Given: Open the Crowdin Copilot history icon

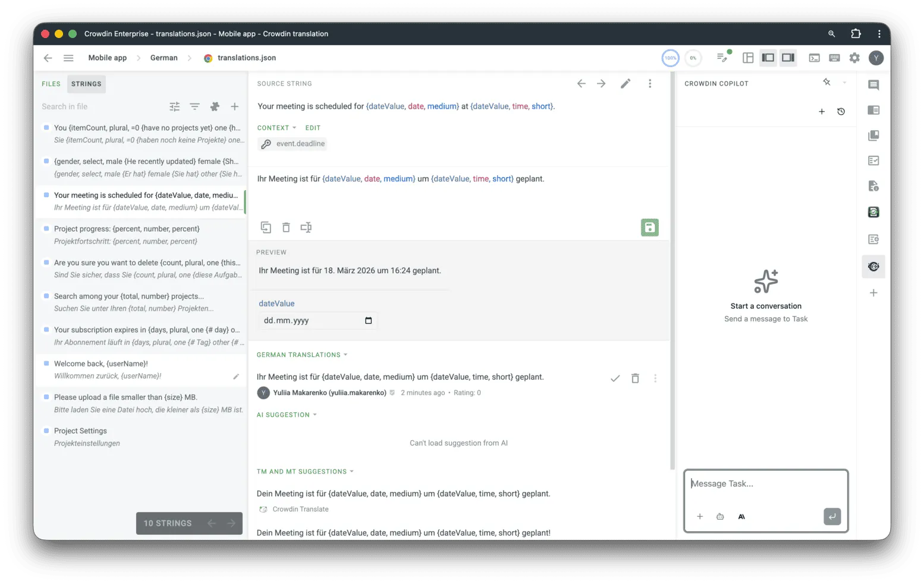Looking at the screenshot, I should point(841,112).
